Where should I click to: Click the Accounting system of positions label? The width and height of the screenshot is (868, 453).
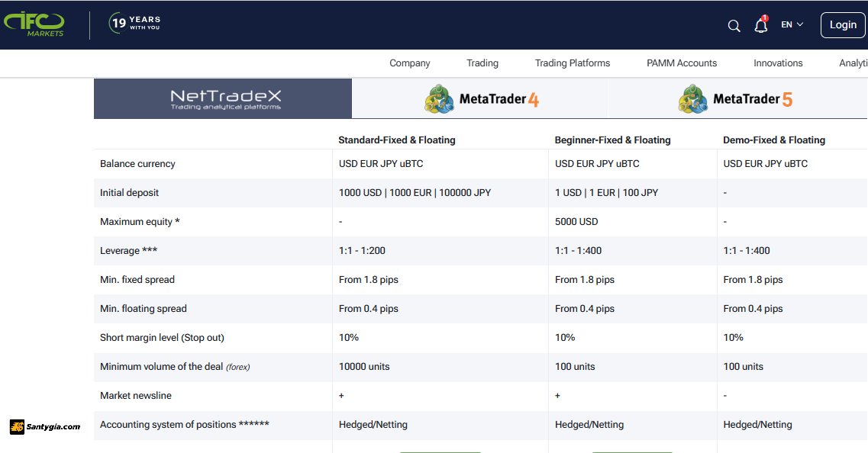(184, 424)
